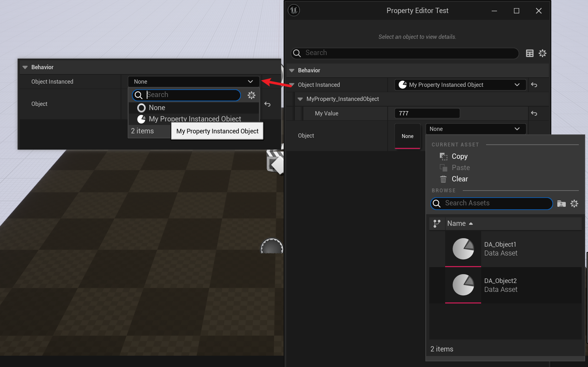
Task: Click the My Value field showing 777
Action: 427,114
